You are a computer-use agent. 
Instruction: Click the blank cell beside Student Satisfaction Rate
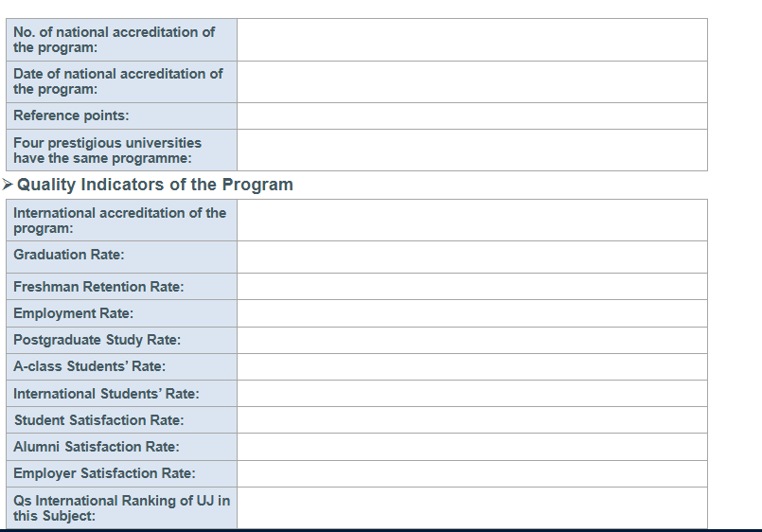(x=471, y=419)
